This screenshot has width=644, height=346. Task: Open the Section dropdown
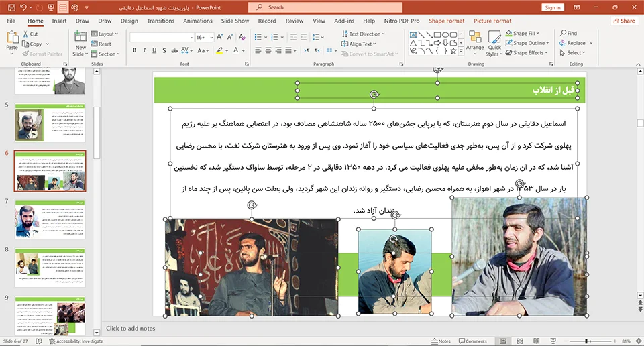click(x=105, y=54)
